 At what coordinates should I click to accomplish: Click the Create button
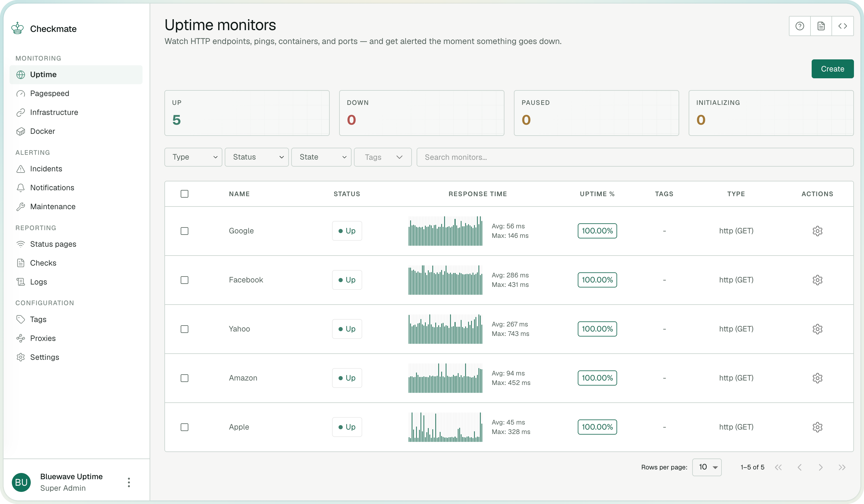832,69
